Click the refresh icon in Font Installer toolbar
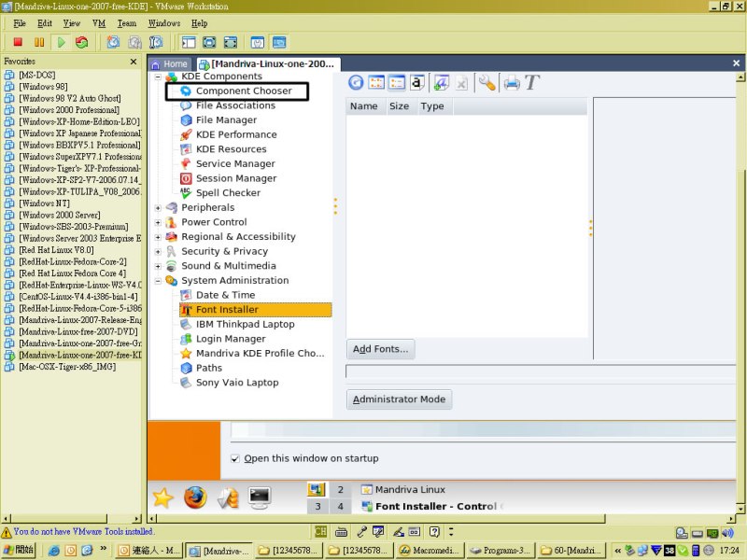 [356, 83]
